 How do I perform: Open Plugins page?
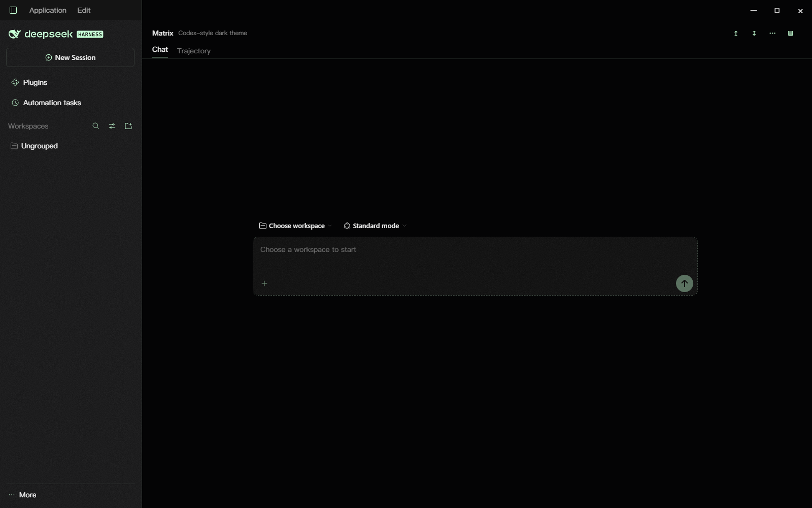pyautogui.click(x=35, y=82)
